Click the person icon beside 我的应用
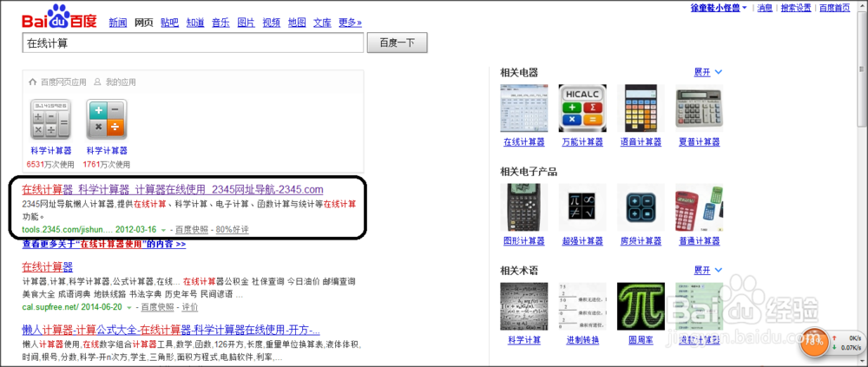868x367 pixels. tap(98, 82)
